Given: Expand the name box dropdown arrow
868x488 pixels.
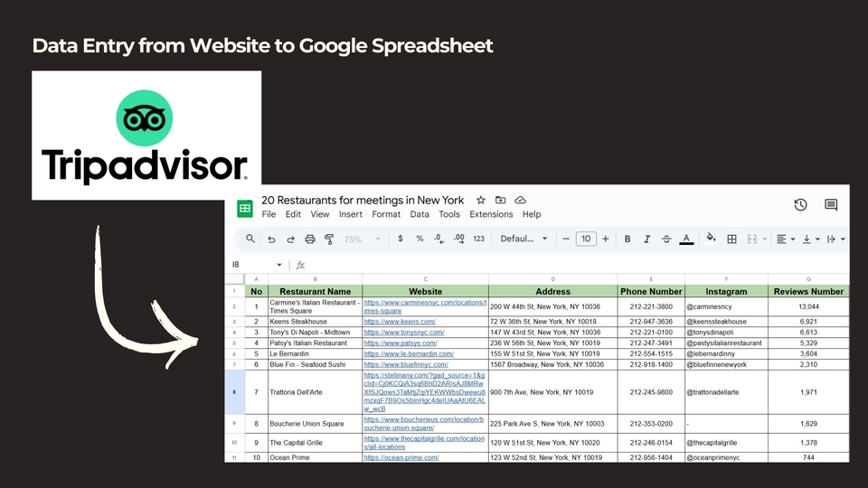Looking at the screenshot, I should coord(279,265).
